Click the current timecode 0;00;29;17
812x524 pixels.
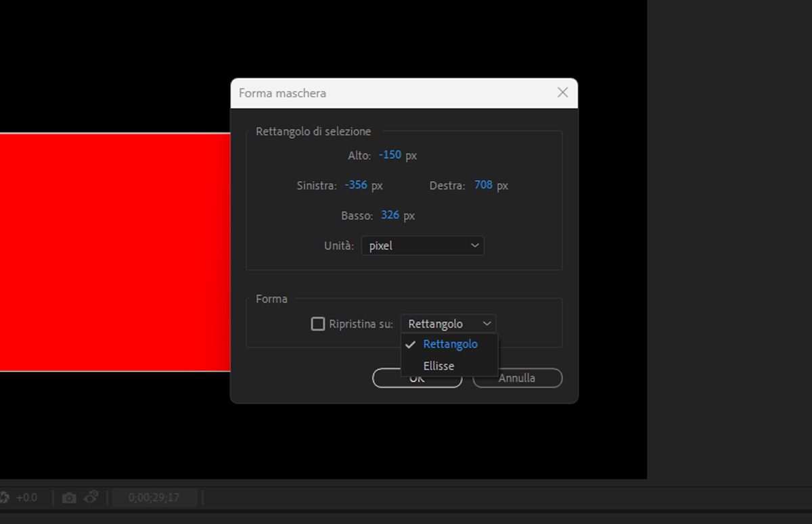(x=155, y=498)
